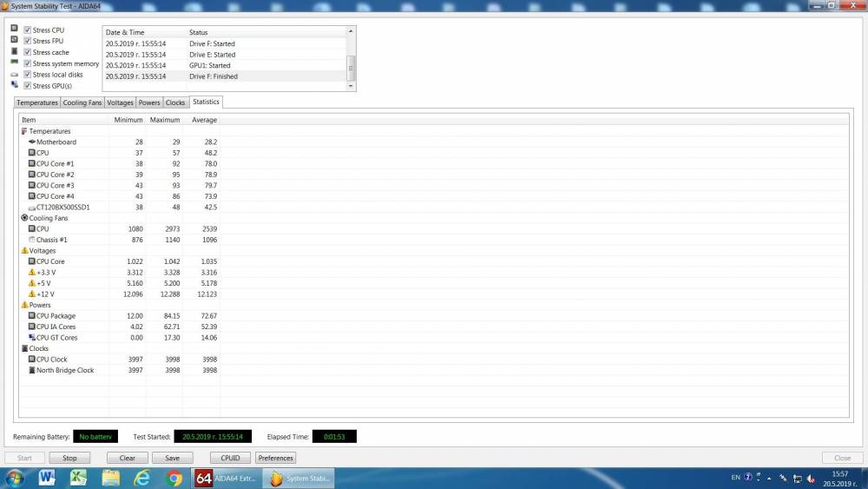
Task: Click the Powers group icon
Action: click(x=24, y=305)
